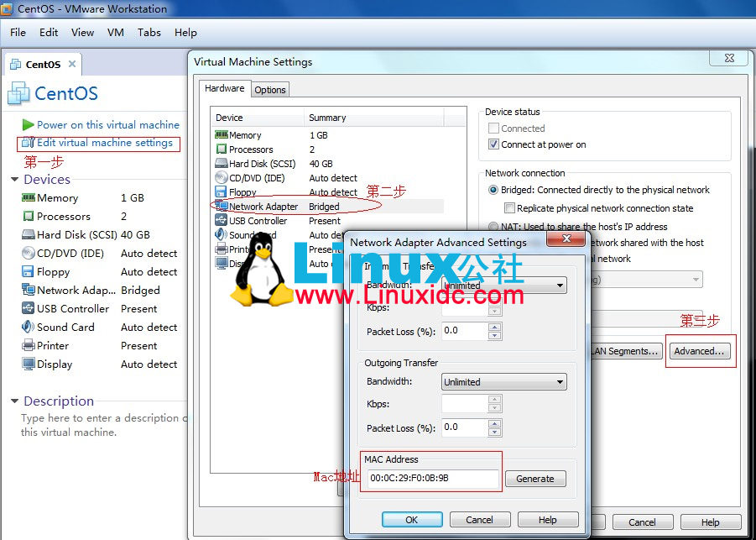Click the outgoing Packet Loss spinner arrows
This screenshot has width=756, height=540.
point(495,428)
